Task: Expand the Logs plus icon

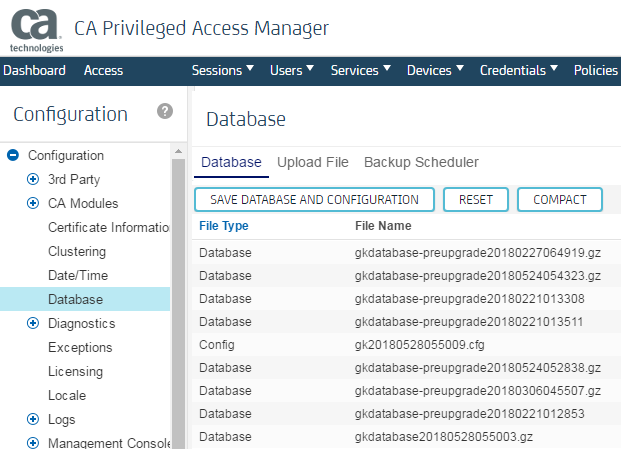Action: 33,419
